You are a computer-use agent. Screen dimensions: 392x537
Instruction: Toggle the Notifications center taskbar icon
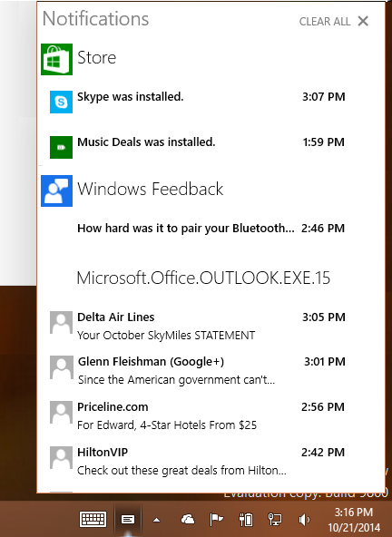pos(128,520)
